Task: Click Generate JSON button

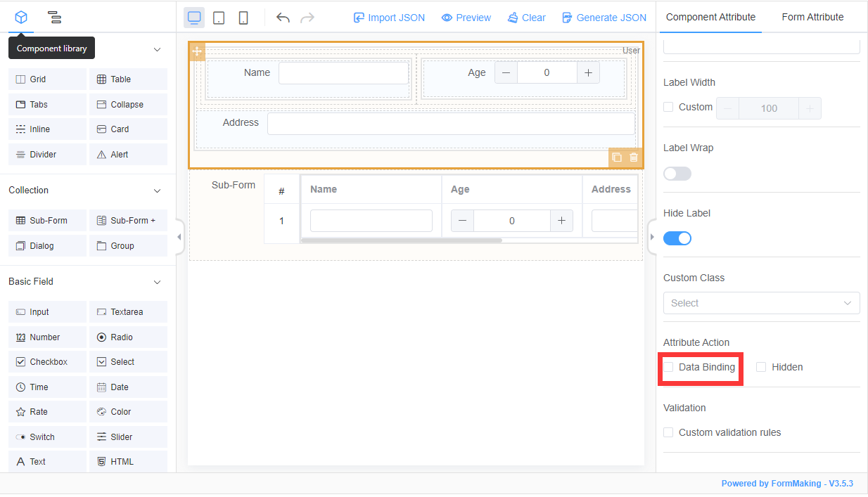Action: pos(604,18)
